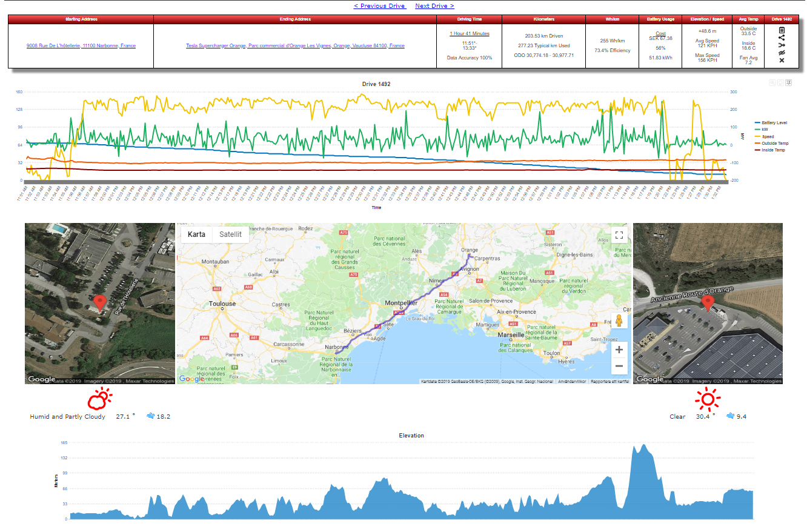Click the Cost link under Battery Usage
The height and width of the screenshot is (532, 807).
(660, 33)
